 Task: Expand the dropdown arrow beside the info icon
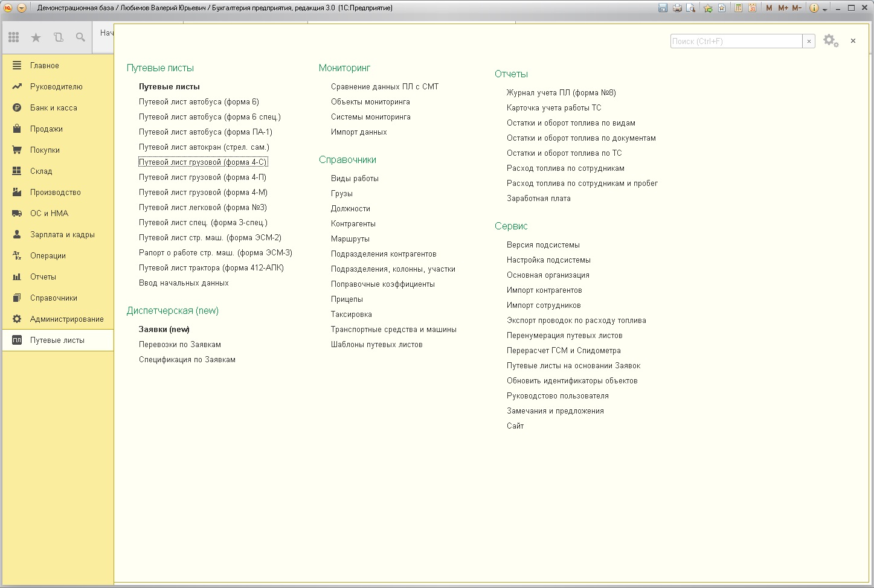824,8
